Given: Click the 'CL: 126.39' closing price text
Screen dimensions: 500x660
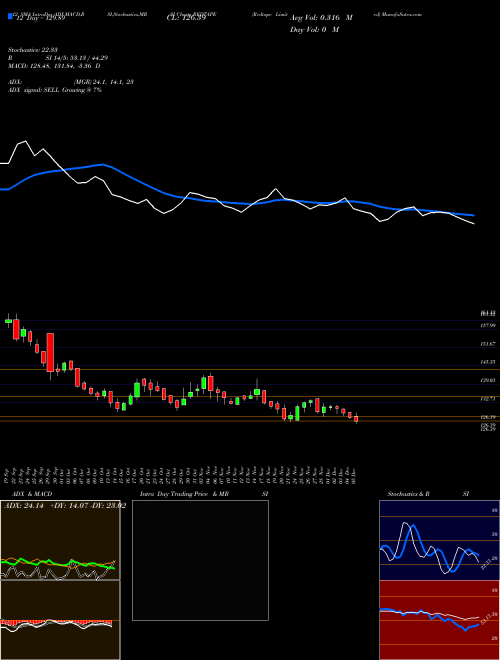Looking at the screenshot, I should click(x=186, y=19).
